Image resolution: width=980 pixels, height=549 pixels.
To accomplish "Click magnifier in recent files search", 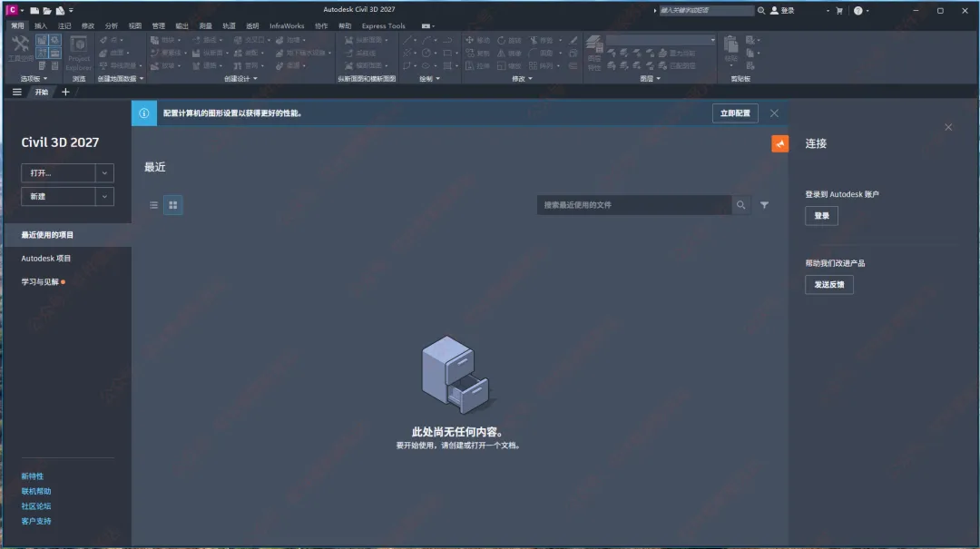I will (740, 204).
